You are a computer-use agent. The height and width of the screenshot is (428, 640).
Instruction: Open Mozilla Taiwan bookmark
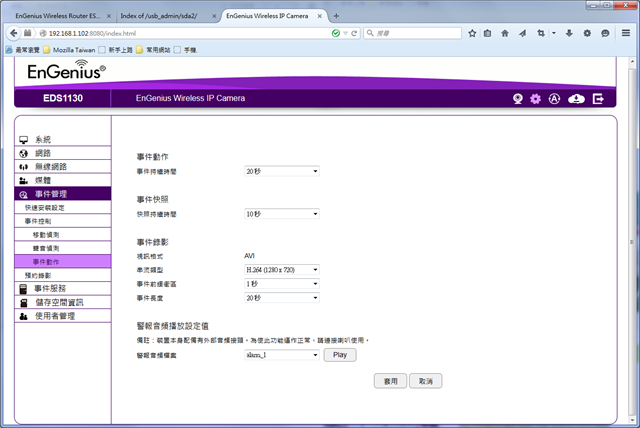pos(69,50)
